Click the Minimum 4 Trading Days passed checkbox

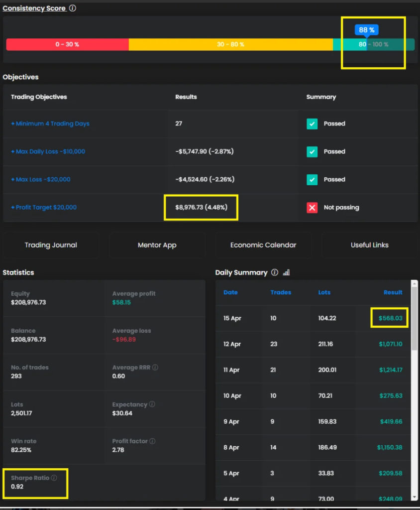(312, 124)
